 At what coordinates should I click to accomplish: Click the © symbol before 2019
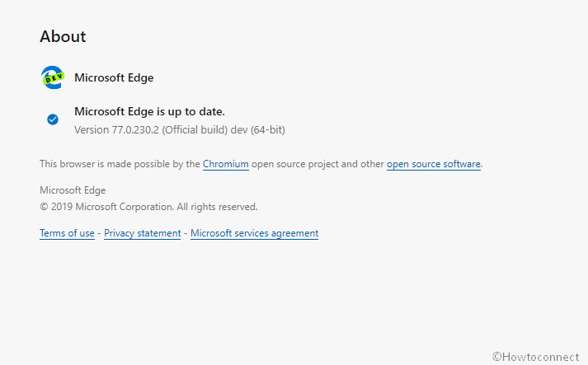pyautogui.click(x=44, y=207)
